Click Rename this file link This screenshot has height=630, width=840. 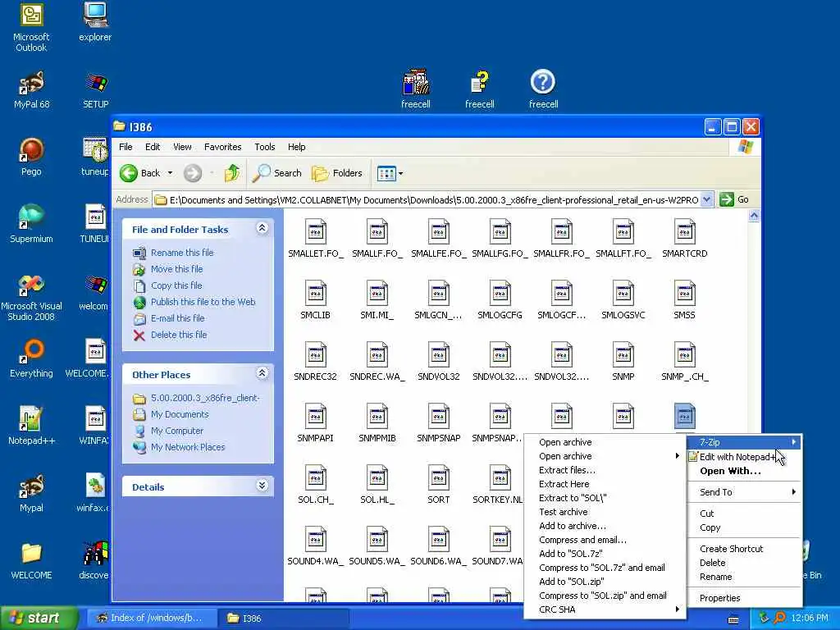pyautogui.click(x=182, y=253)
